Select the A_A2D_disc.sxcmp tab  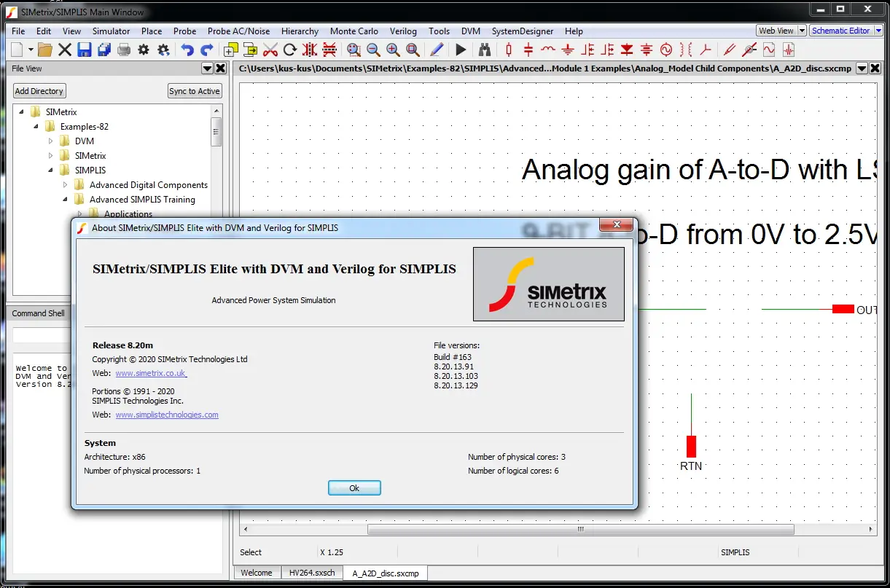pos(386,573)
